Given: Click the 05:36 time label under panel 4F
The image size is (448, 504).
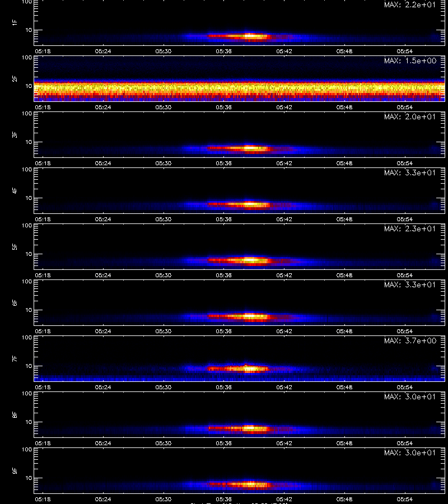Looking at the screenshot, I should 223,219.
